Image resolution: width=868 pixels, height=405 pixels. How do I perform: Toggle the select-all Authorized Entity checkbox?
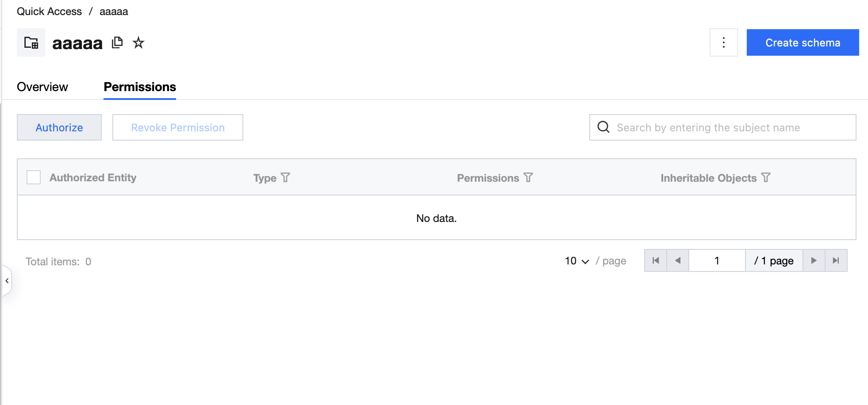[34, 177]
